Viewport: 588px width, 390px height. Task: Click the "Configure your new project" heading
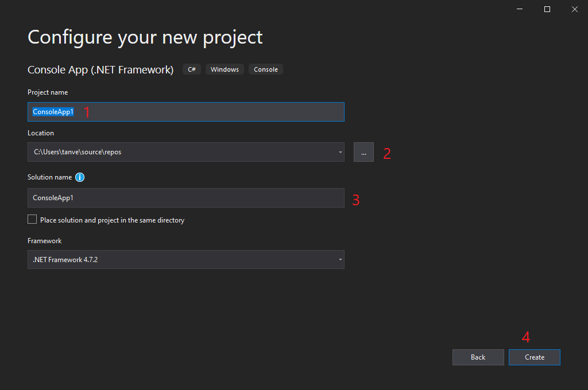145,37
